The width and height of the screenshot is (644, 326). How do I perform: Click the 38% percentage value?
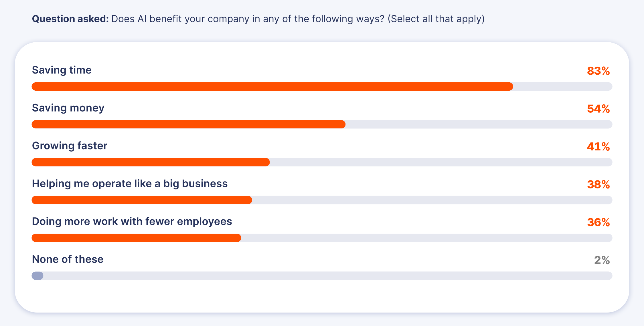598,184
